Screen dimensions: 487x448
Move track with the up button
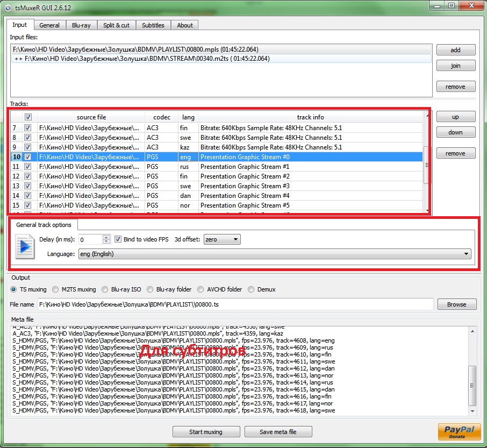click(x=456, y=117)
